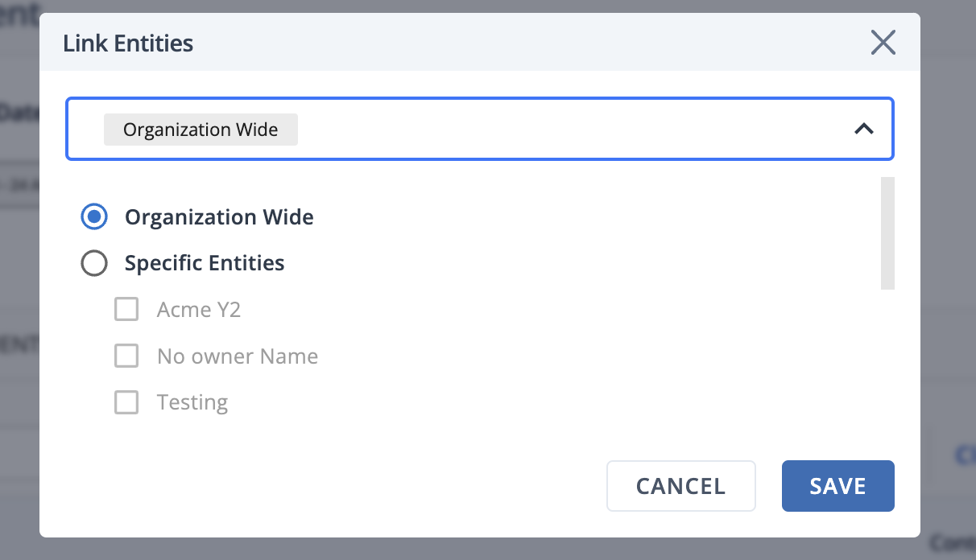Click the options list scrollbar thumb

[x=887, y=233]
